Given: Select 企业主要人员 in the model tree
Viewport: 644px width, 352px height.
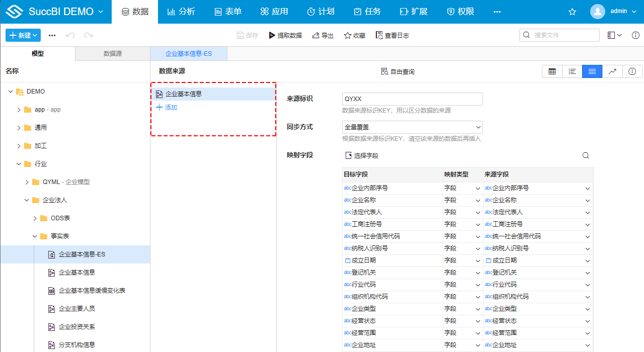Looking at the screenshot, I should pyautogui.click(x=76, y=309).
